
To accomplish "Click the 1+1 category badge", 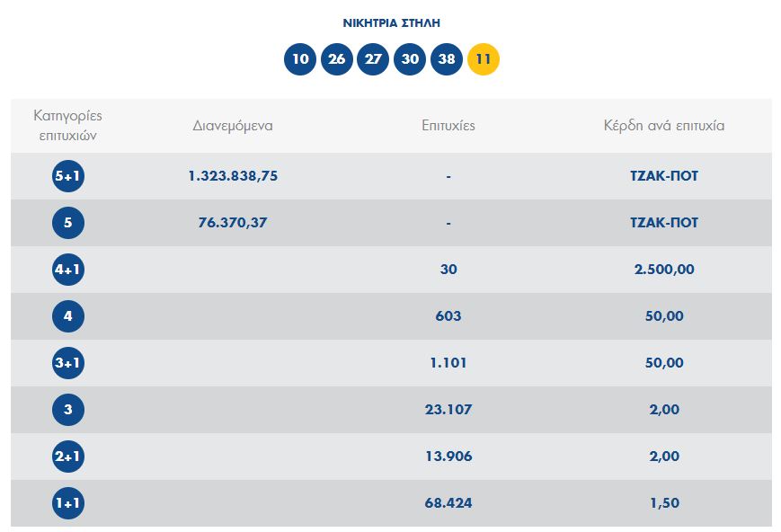I will tap(68, 503).
